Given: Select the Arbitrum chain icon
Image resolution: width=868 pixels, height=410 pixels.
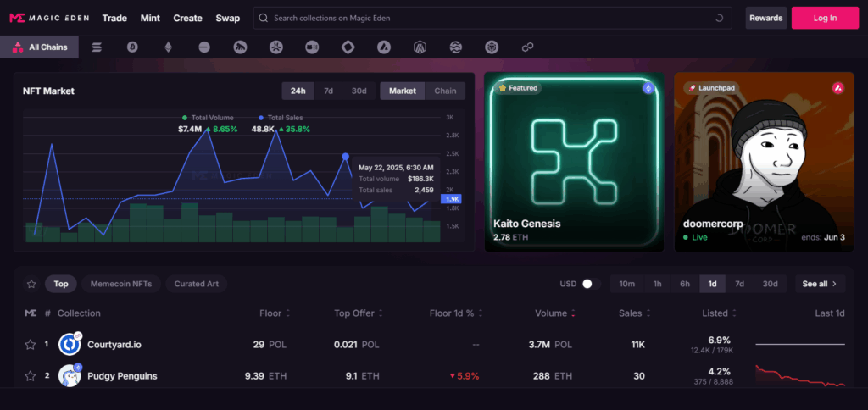Looking at the screenshot, I should pos(420,47).
